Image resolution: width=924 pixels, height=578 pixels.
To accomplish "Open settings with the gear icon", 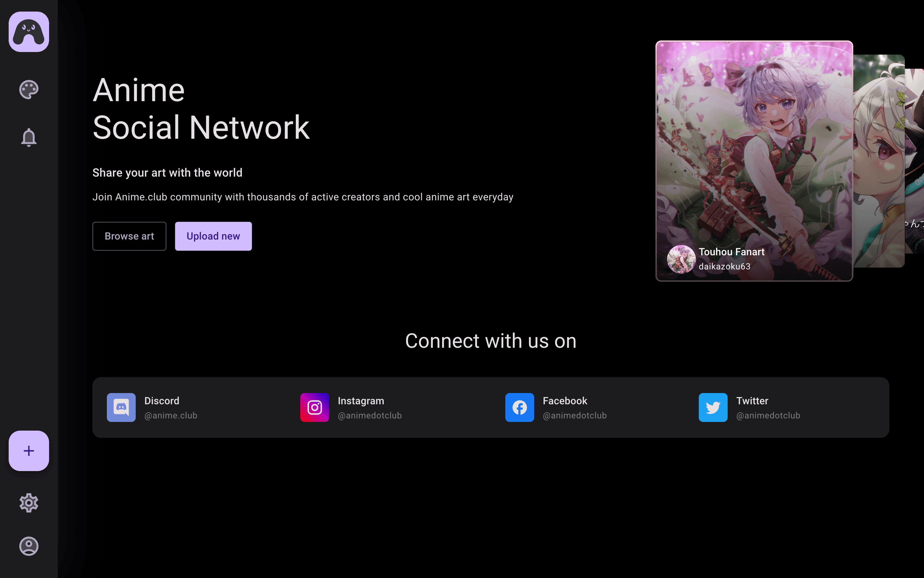I will tap(29, 503).
